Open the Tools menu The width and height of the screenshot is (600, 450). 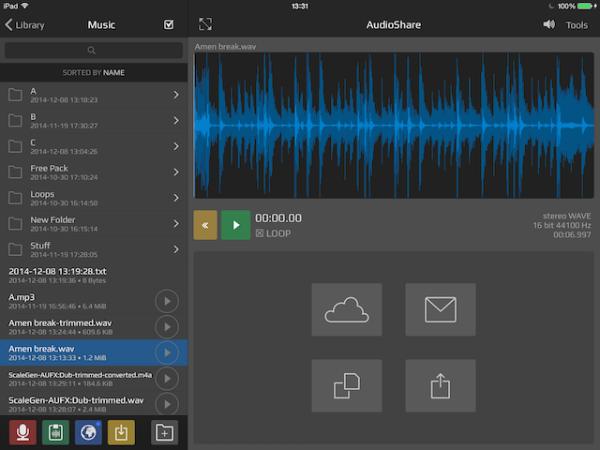coord(577,25)
